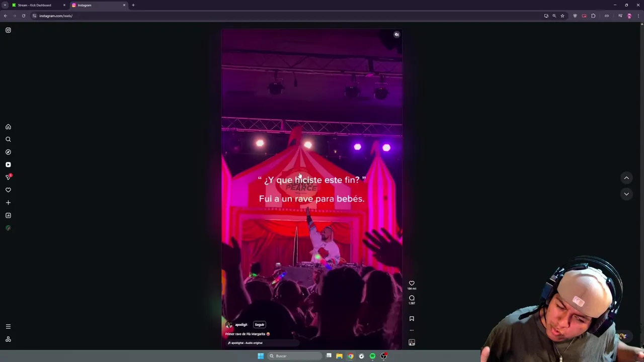Open the Windows Start menu
The height and width of the screenshot is (362, 644).
coord(261,356)
